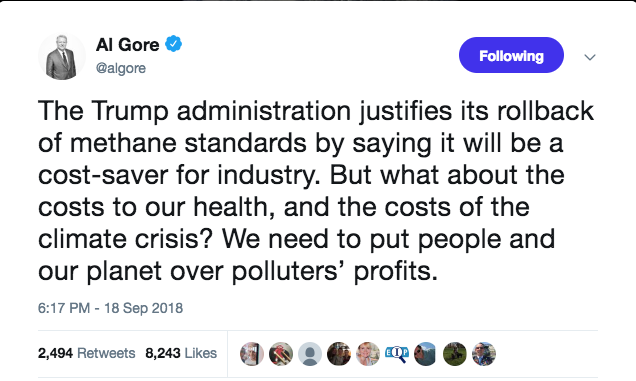Screen dimensions: 636x381
Task: Visit the @algore handle
Action: click(x=120, y=68)
